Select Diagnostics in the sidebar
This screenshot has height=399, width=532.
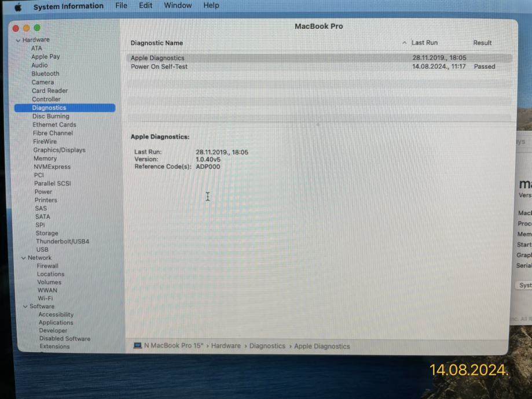[65, 108]
